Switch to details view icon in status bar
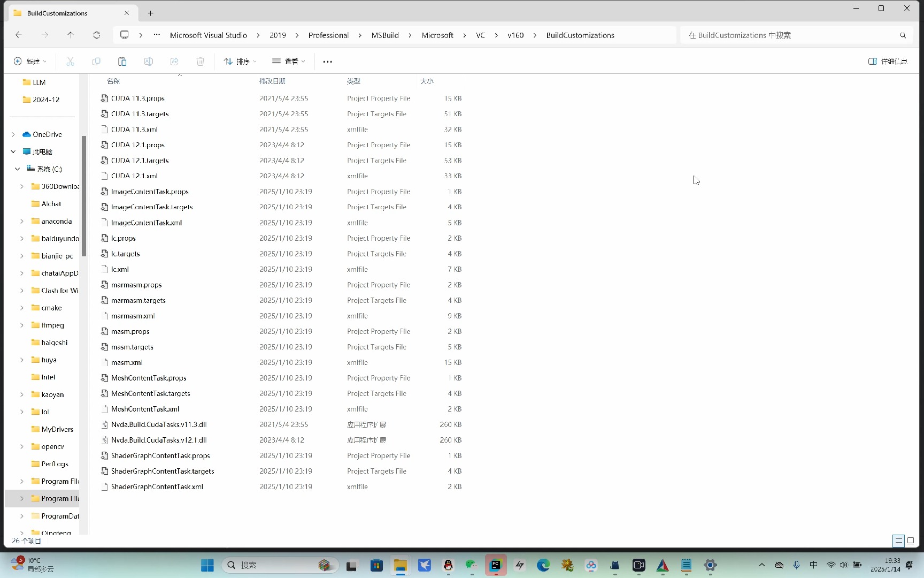Viewport: 924px width, 578px height. coord(899,541)
